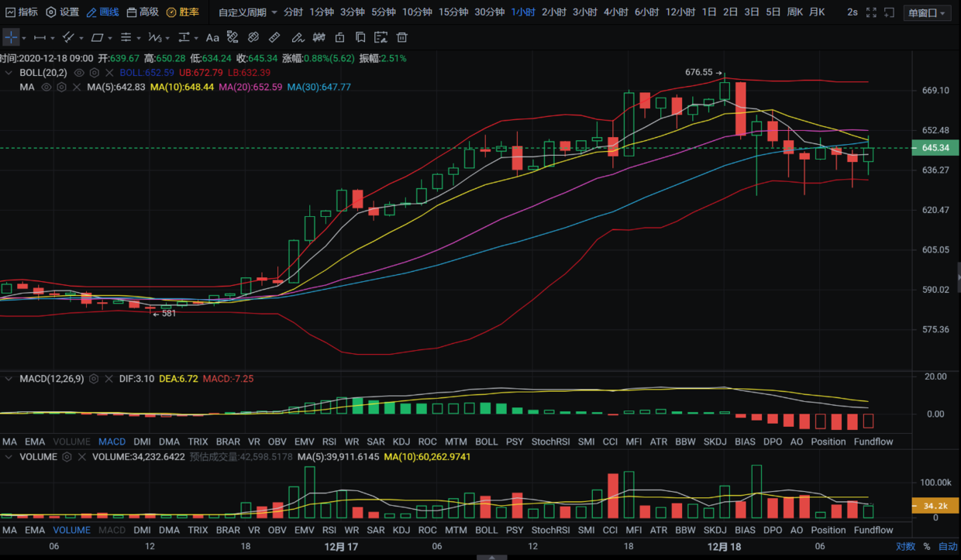Screen dimensions: 961x560
Task: Open VOLUME indicator settings gear
Action: 67,457
